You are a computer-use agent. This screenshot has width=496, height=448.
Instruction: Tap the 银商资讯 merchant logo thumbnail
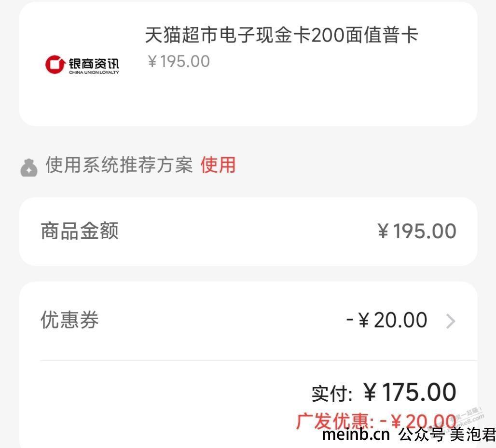pos(82,65)
